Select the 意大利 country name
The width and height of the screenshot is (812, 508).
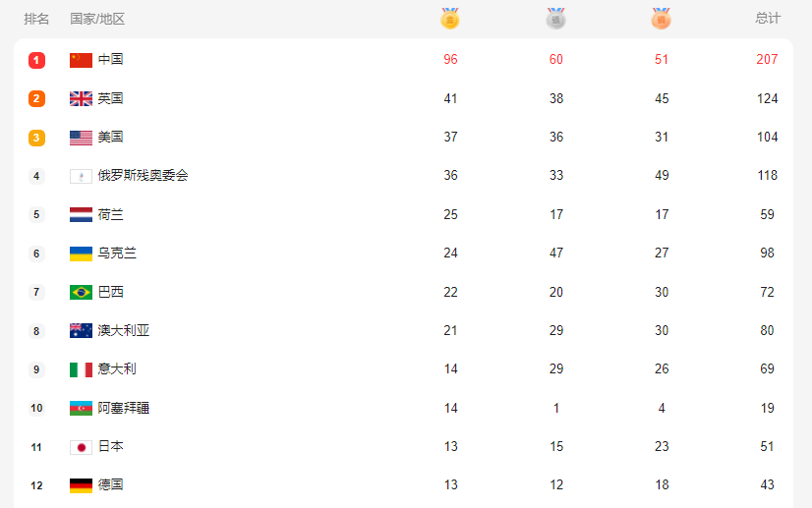click(x=117, y=369)
